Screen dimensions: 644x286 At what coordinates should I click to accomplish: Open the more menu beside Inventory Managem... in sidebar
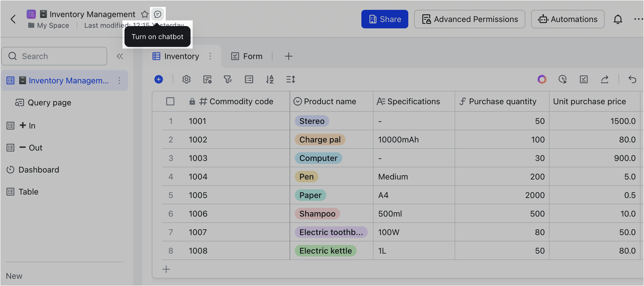(x=119, y=80)
